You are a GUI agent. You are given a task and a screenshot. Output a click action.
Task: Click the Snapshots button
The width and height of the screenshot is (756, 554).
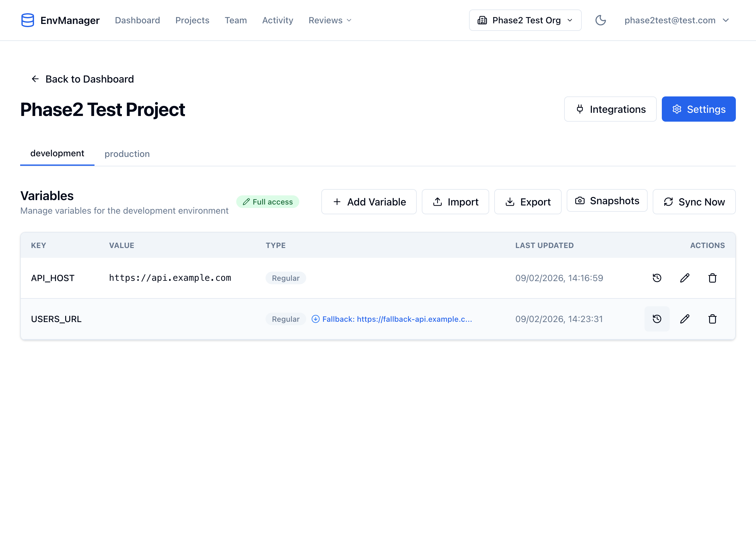click(607, 201)
